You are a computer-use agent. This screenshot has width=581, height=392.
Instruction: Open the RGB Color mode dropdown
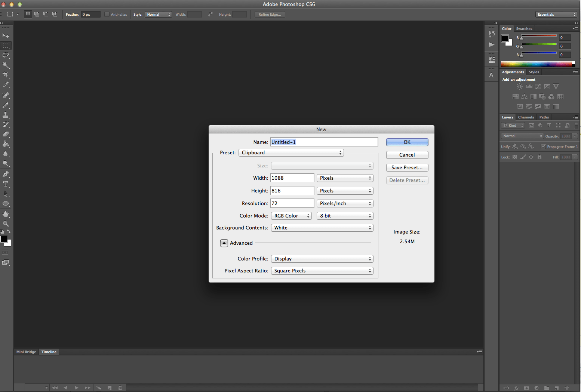291,216
